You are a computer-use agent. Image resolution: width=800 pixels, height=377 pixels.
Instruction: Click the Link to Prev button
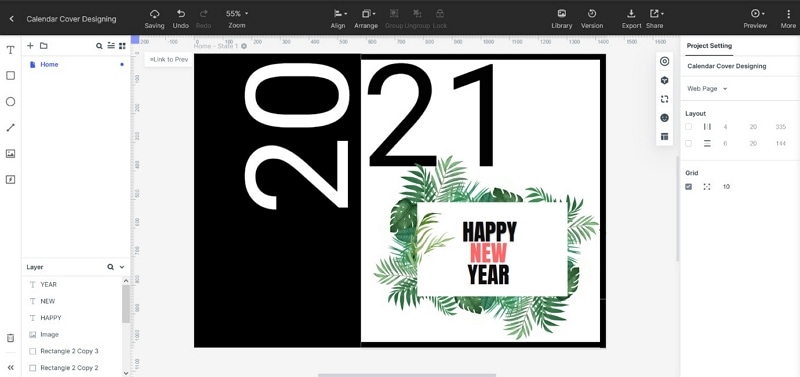(x=169, y=60)
